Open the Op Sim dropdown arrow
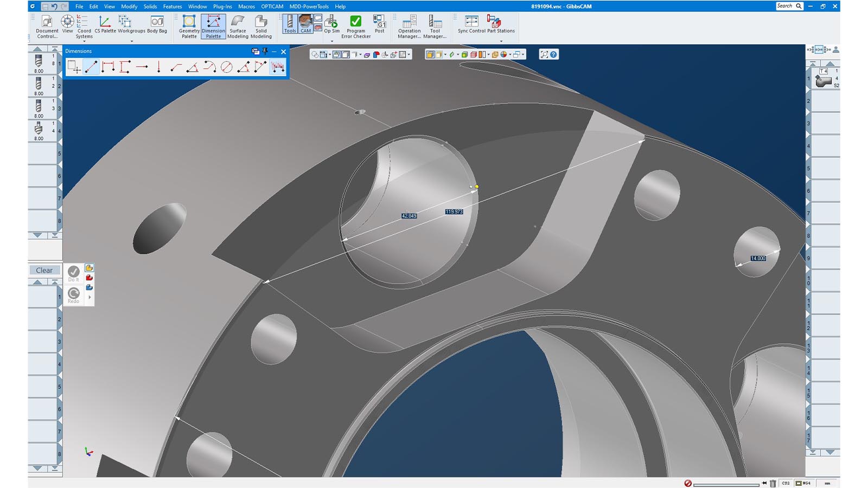 pyautogui.click(x=331, y=41)
